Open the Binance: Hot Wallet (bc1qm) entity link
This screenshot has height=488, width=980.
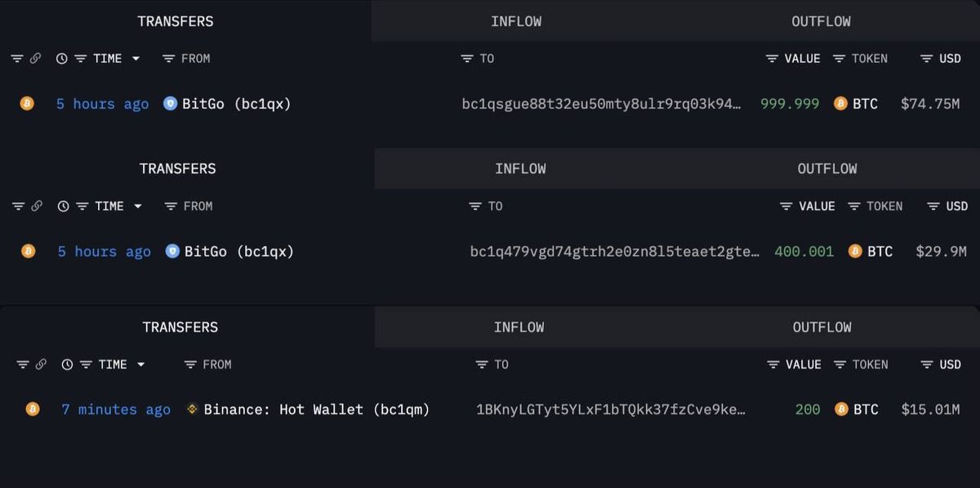(x=316, y=410)
